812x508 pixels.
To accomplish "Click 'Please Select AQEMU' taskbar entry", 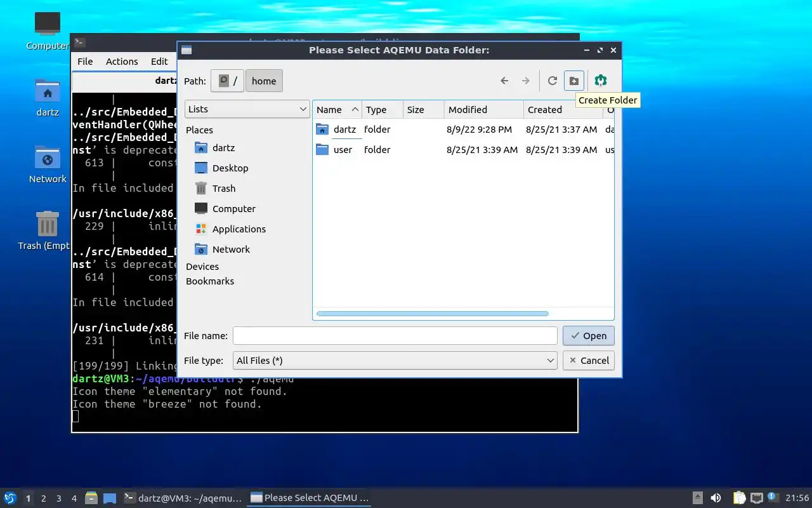I will click(310, 498).
